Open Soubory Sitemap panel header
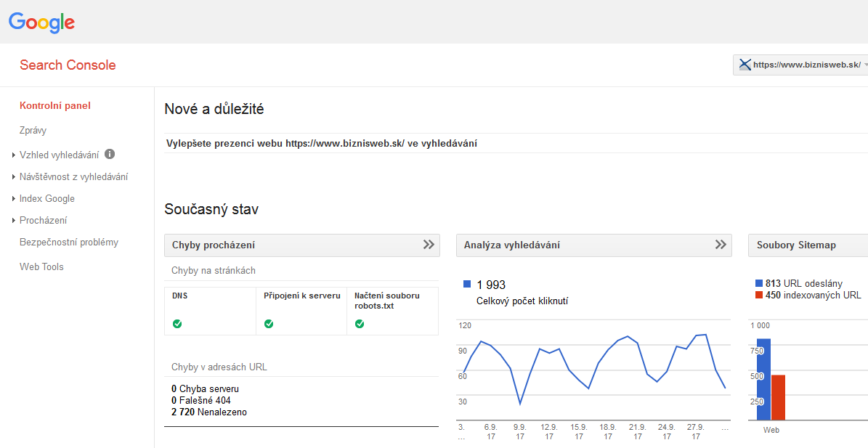The width and height of the screenshot is (868, 448). coord(808,245)
